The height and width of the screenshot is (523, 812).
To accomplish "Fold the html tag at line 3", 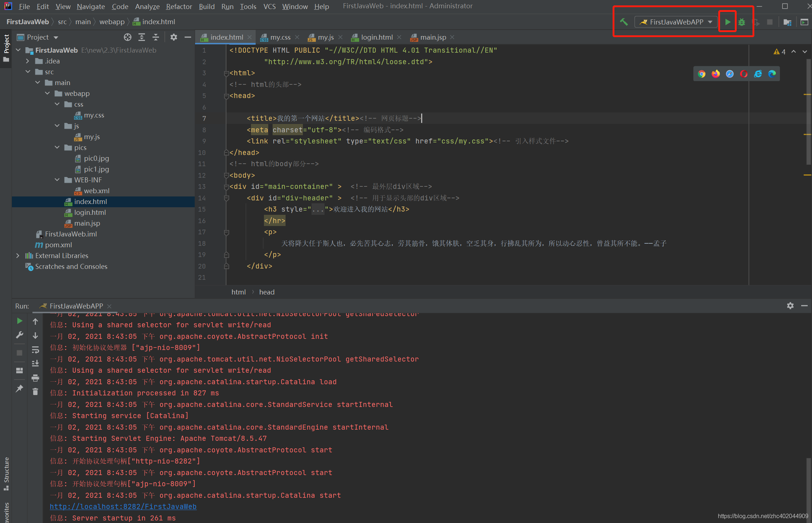I will tap(226, 73).
